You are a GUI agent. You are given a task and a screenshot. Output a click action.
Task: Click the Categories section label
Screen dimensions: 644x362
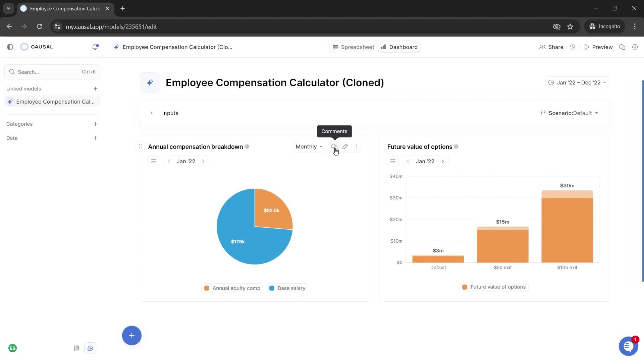click(19, 124)
